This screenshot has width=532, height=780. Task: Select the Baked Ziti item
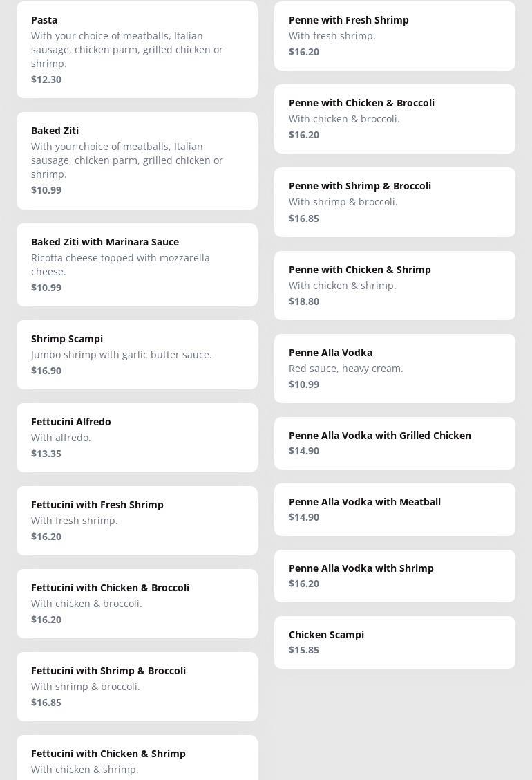point(137,160)
